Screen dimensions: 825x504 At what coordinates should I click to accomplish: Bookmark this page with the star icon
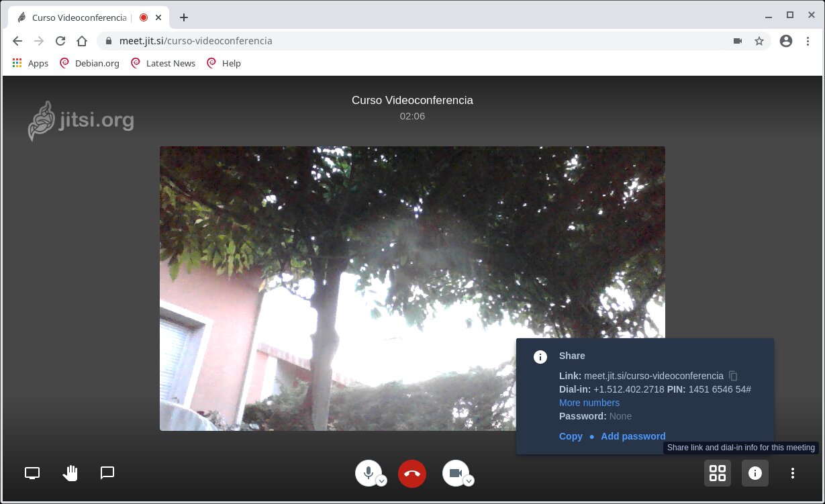point(759,41)
